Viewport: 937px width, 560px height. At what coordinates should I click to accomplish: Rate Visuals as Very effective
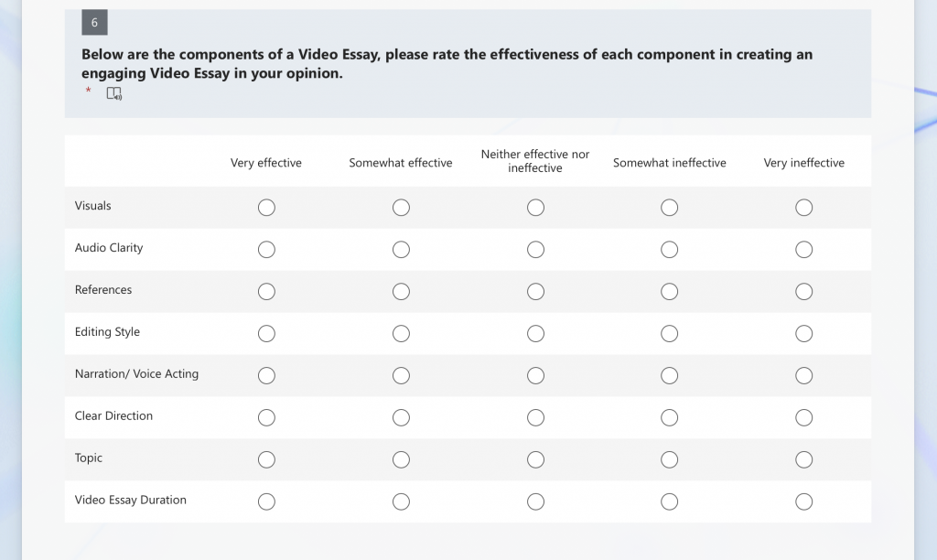266,208
